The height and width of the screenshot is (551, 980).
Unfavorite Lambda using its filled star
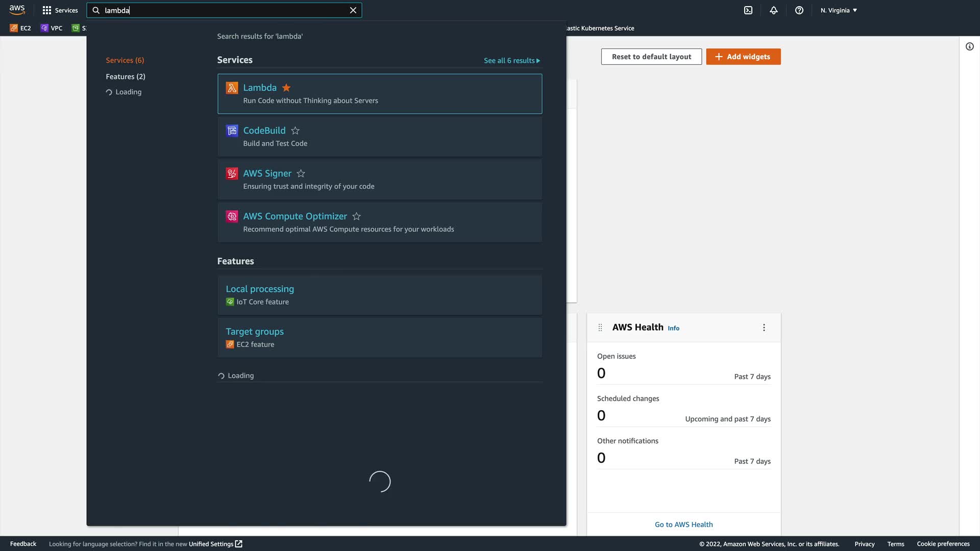pyautogui.click(x=286, y=88)
